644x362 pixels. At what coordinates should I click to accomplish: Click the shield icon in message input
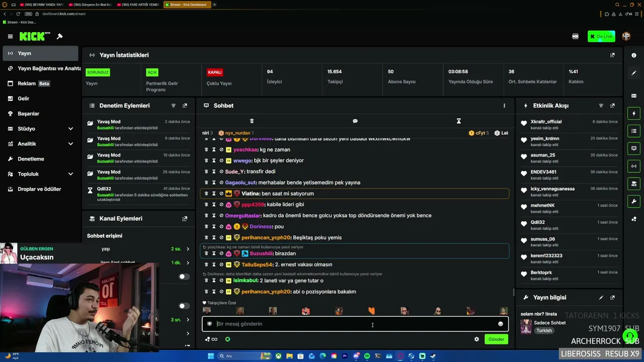[210, 324]
